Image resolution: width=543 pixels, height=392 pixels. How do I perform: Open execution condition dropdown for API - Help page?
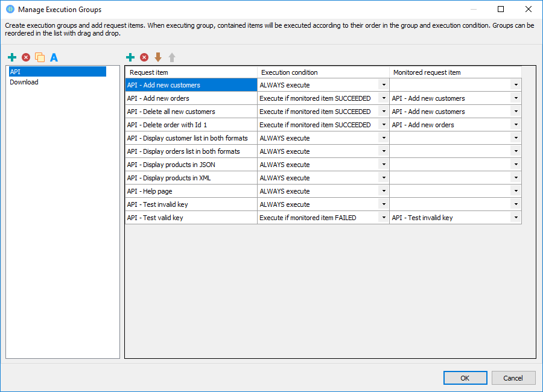pos(384,191)
